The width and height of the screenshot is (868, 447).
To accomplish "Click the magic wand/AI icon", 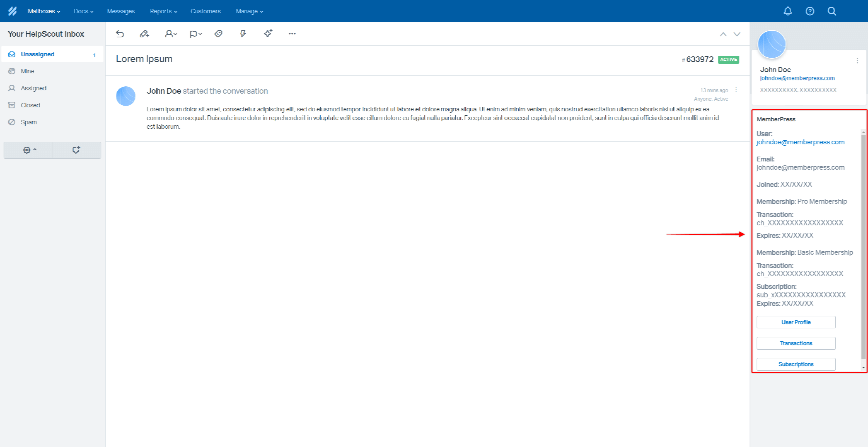I will 268,34.
